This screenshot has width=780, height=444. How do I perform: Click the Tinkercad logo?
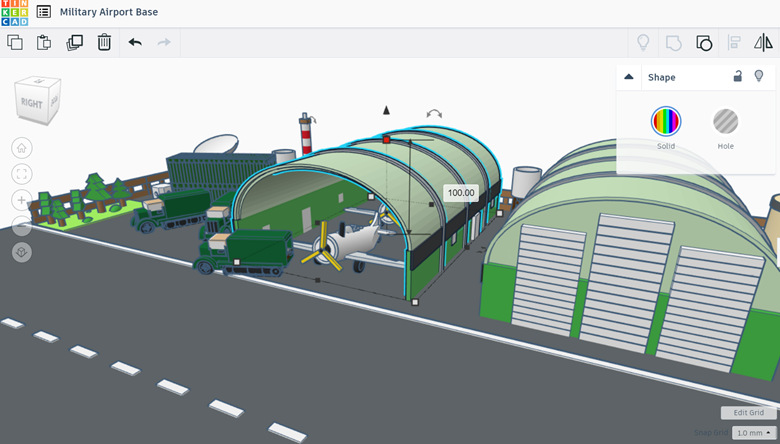(x=14, y=12)
